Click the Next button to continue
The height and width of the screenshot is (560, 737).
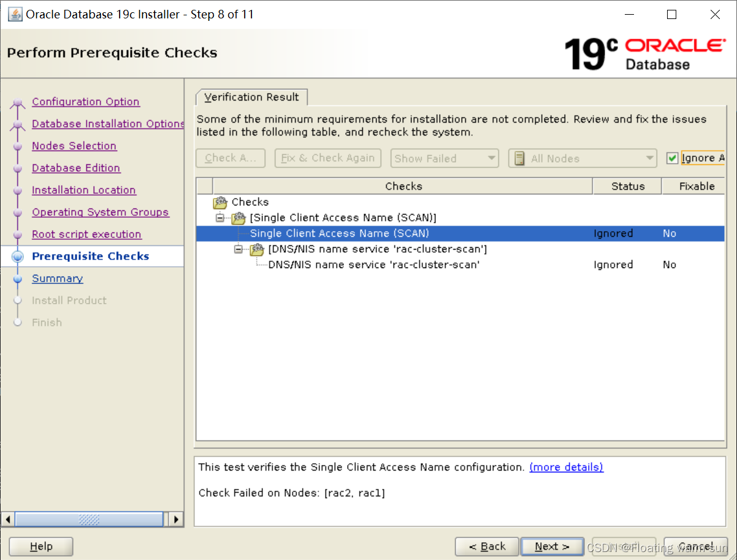coord(551,546)
